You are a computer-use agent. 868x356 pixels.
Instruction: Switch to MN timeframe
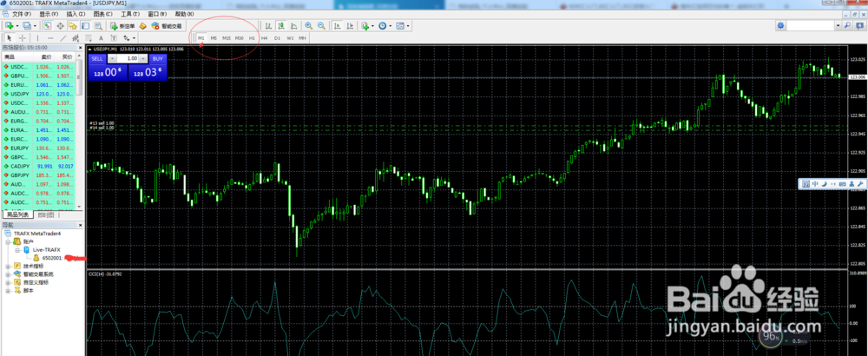(x=302, y=38)
